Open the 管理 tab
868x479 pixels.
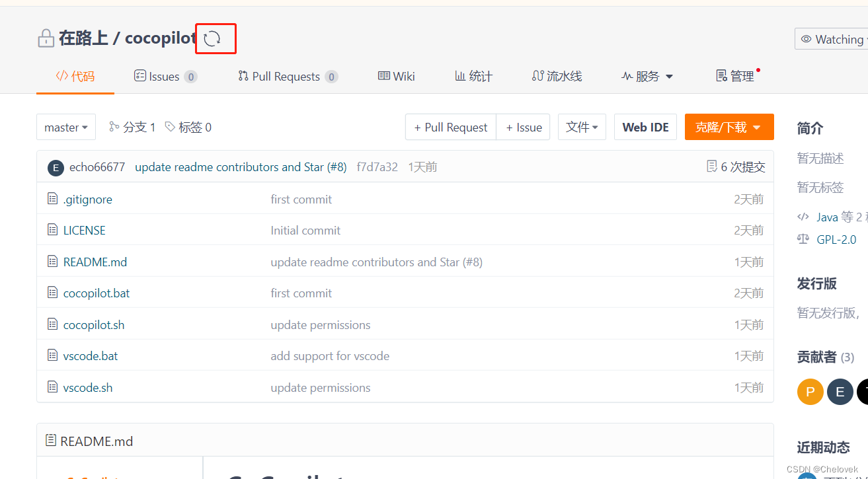[735, 77]
